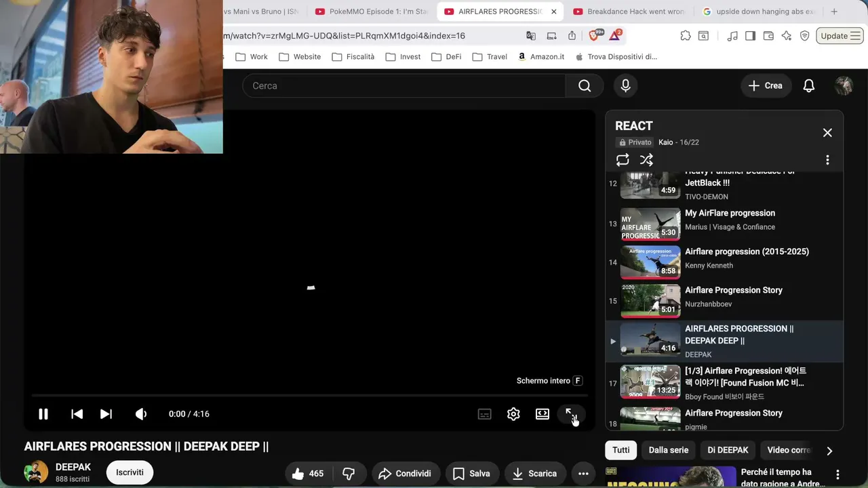
Task: Open the account avatar menu
Action: (x=844, y=85)
